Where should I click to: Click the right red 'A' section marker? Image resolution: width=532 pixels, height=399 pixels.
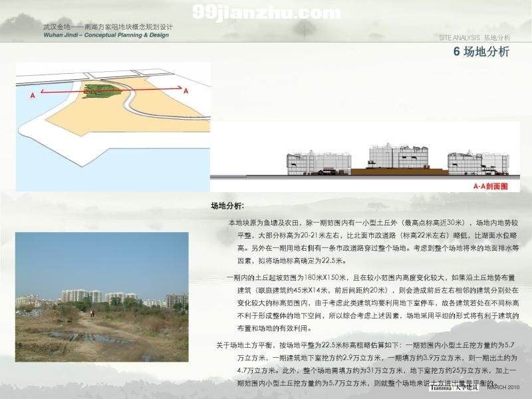pos(186,90)
